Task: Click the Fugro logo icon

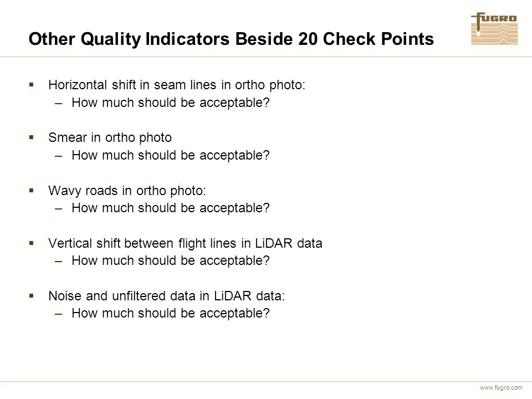Action: pyautogui.click(x=494, y=28)
